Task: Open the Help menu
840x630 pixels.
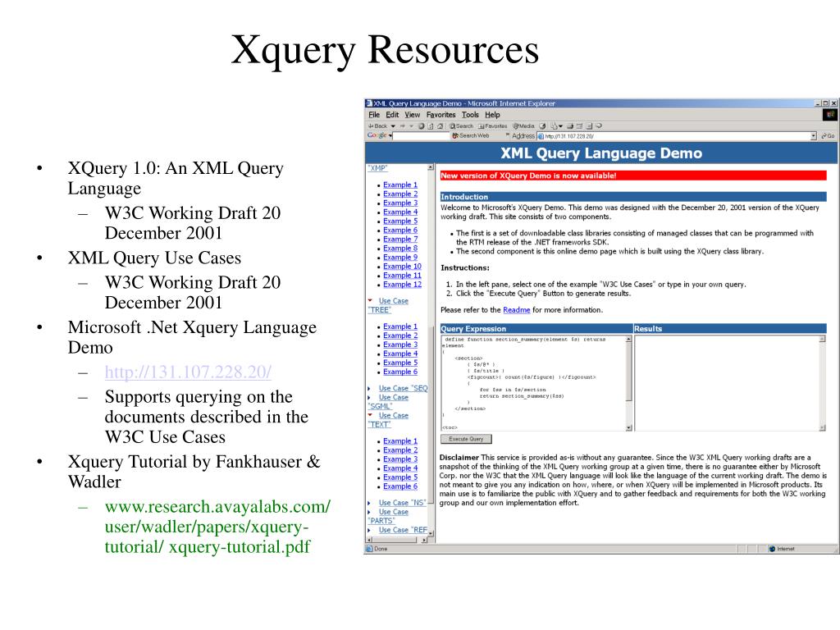Action: tap(492, 115)
